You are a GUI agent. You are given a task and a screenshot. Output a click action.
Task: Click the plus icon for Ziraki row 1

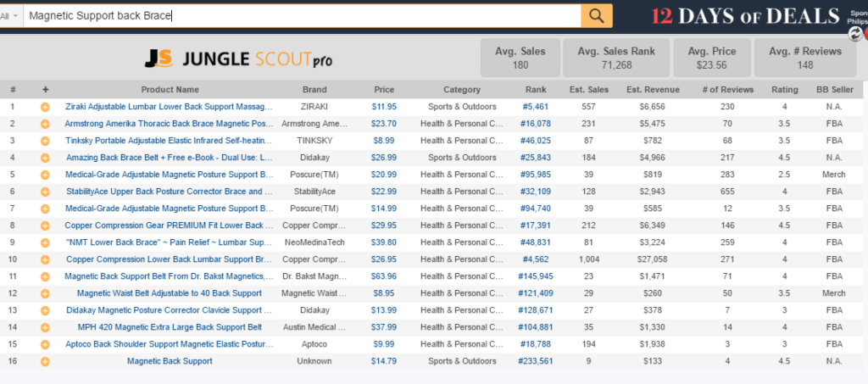(x=45, y=107)
